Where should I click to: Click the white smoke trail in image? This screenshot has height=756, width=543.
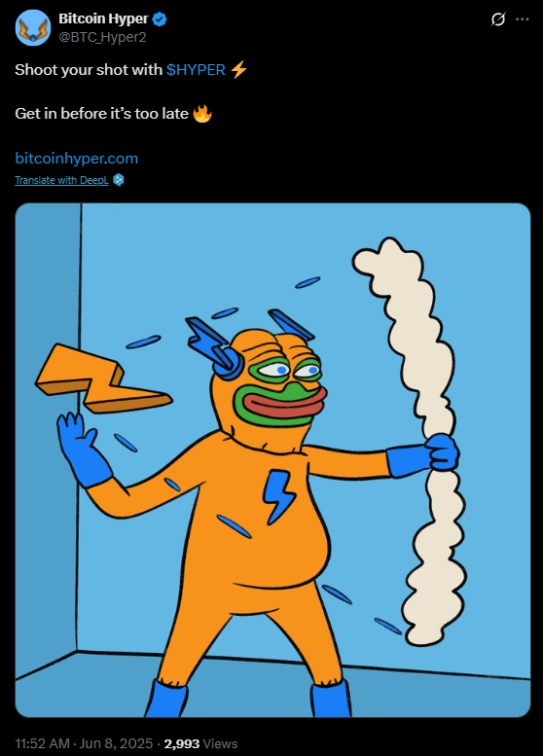pos(415,441)
